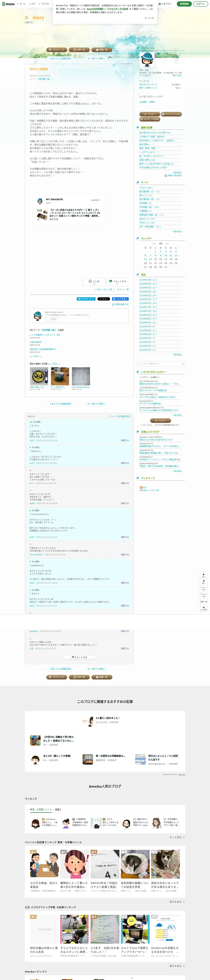The height and width of the screenshot is (980, 210).
Task: Click the コメントする button below comments
Action: click(x=79, y=657)
